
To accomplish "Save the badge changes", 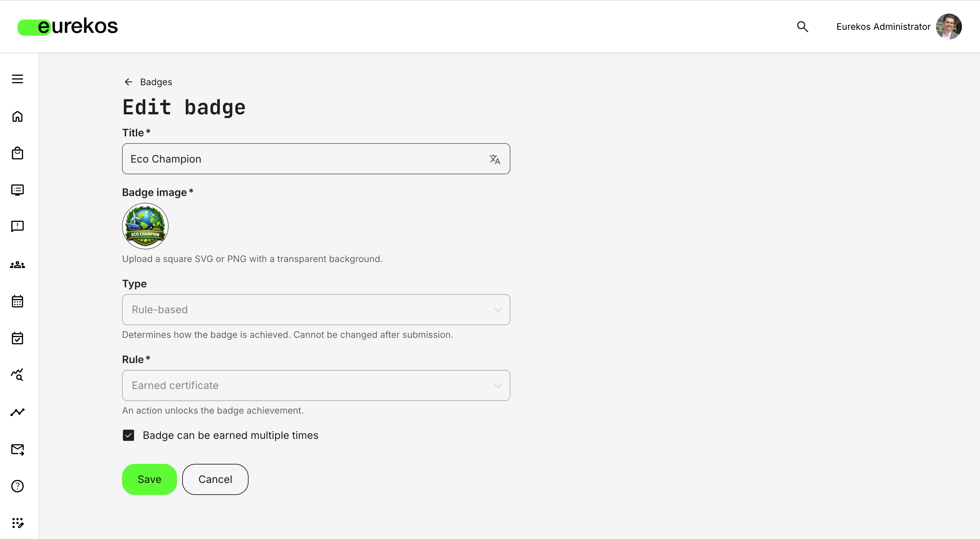I will tap(149, 479).
